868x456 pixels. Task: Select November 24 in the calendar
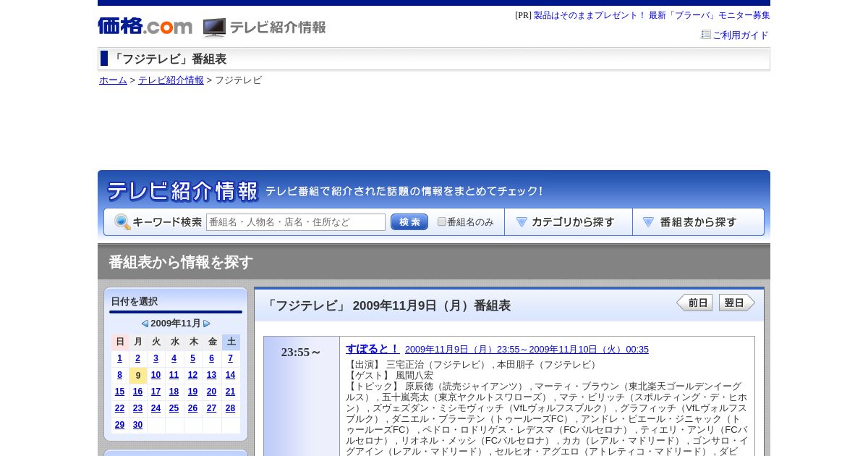[x=156, y=408]
